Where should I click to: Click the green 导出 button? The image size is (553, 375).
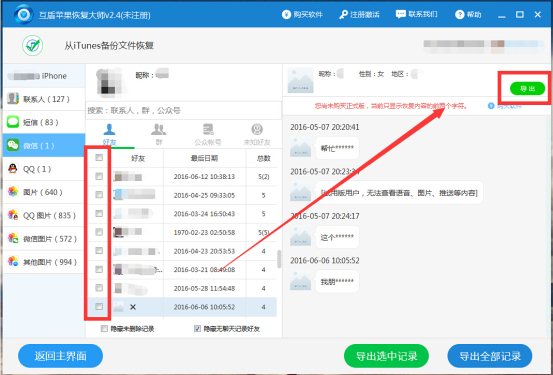tap(527, 89)
